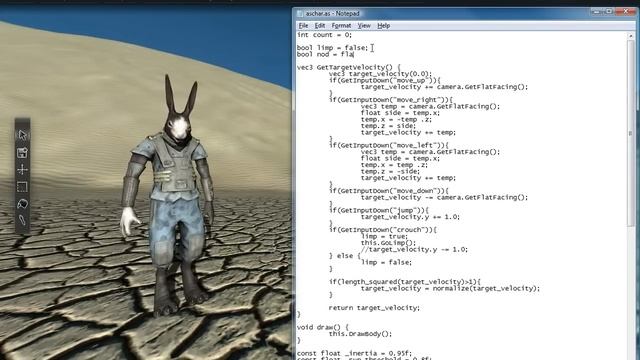Click the "this.DrawBody();" line
This screenshot has width=640, height=360.
coord(360,334)
